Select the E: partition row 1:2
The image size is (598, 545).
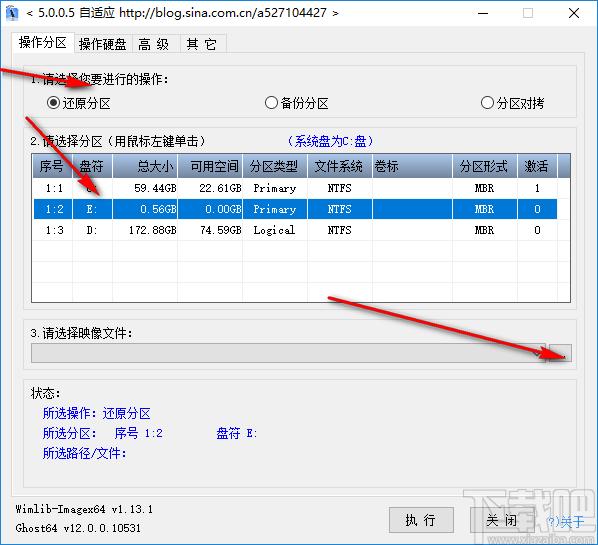pyautogui.click(x=294, y=209)
